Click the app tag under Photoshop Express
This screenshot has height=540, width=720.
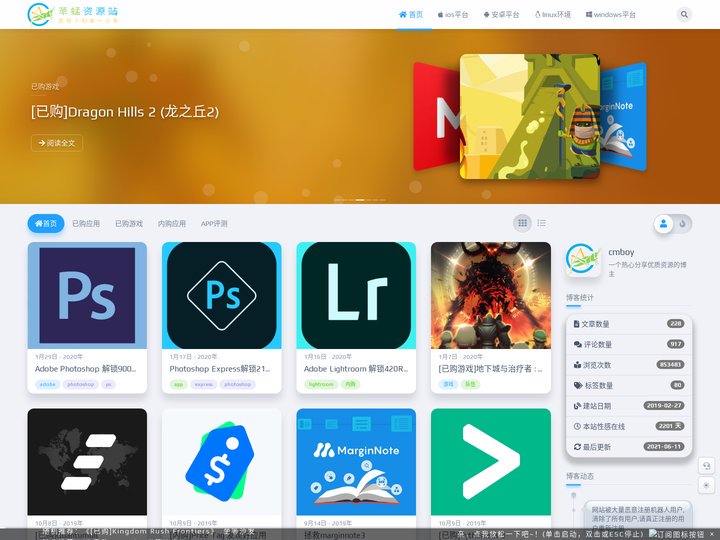[x=179, y=384]
